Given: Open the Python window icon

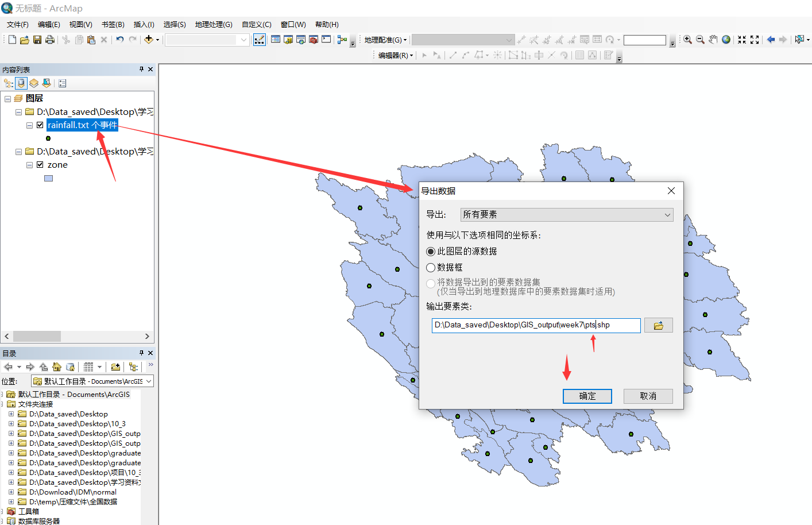Looking at the screenshot, I should (326, 40).
